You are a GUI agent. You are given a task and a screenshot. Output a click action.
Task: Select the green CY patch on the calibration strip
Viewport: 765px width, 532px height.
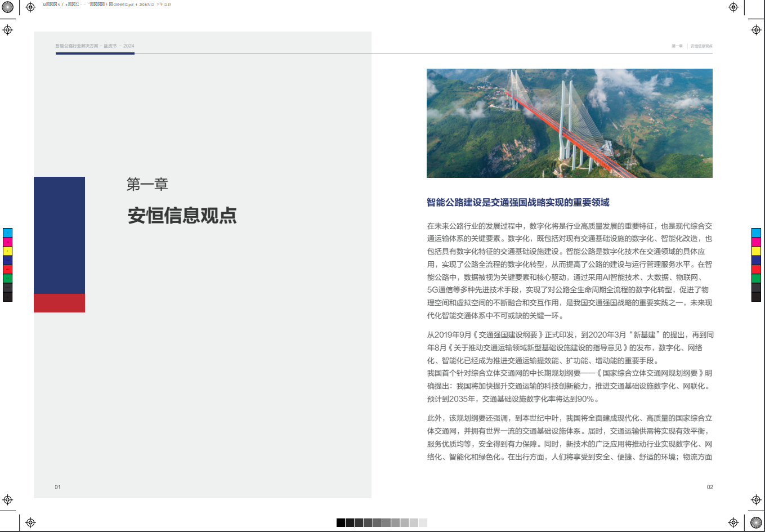pyautogui.click(x=8, y=279)
